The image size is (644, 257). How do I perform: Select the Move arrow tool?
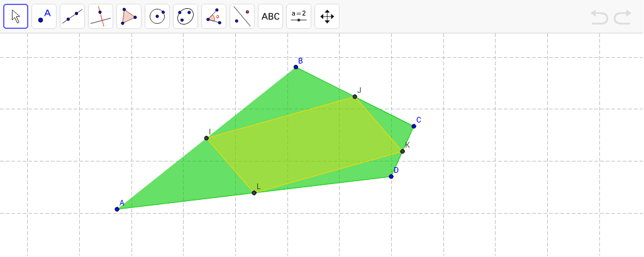pyautogui.click(x=16, y=16)
